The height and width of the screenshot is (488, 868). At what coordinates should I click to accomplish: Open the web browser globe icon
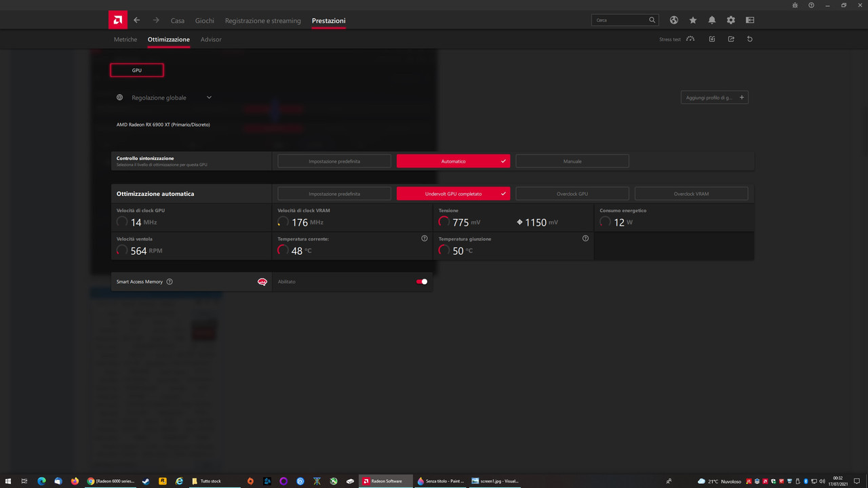(674, 20)
